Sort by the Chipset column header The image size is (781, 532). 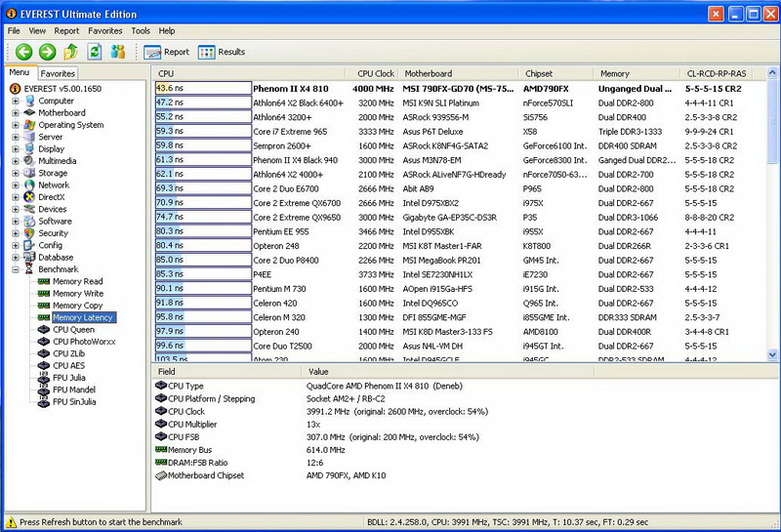[x=556, y=74]
